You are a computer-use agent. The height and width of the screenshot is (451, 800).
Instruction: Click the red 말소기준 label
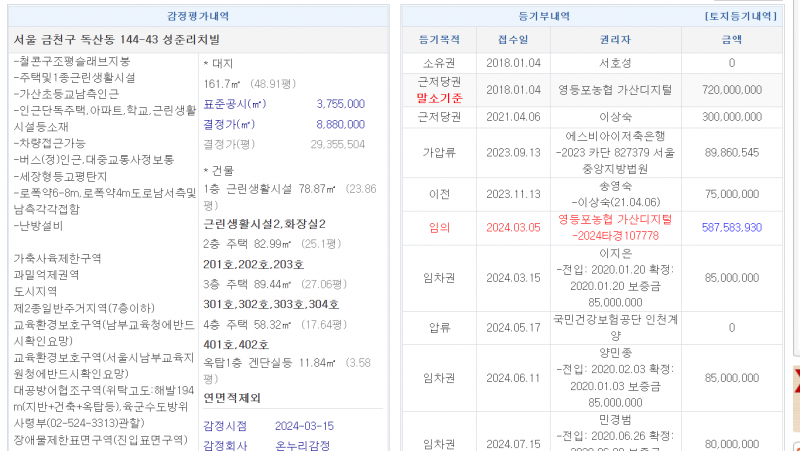(x=439, y=97)
